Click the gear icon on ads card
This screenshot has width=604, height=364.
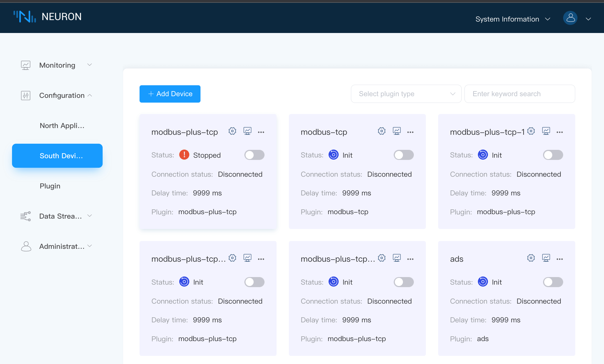[x=531, y=258]
